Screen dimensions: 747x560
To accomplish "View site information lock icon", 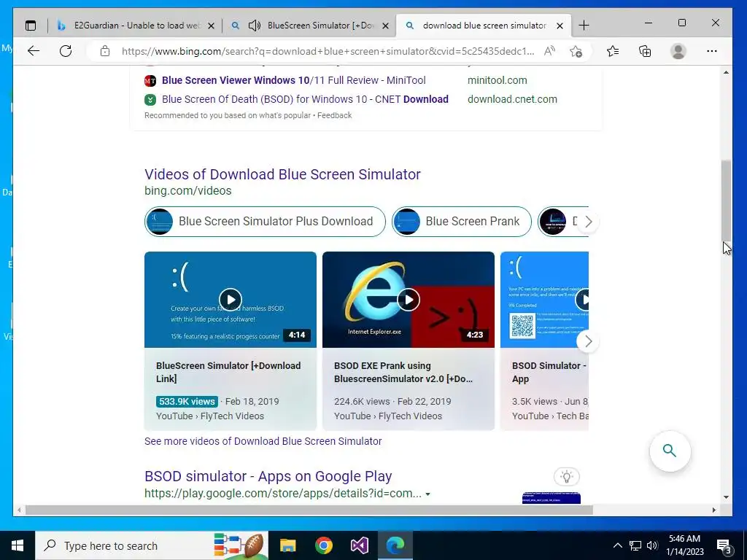I will pos(105,51).
